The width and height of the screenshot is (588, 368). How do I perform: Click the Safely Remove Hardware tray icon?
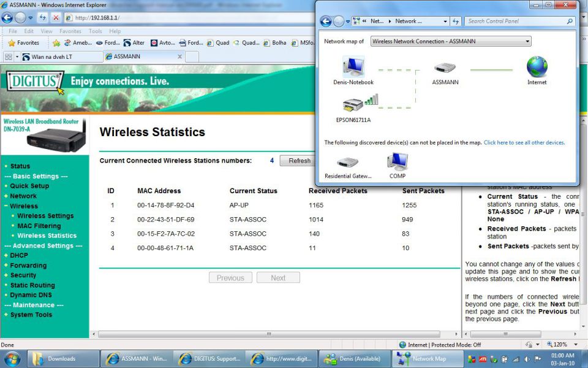click(x=493, y=359)
